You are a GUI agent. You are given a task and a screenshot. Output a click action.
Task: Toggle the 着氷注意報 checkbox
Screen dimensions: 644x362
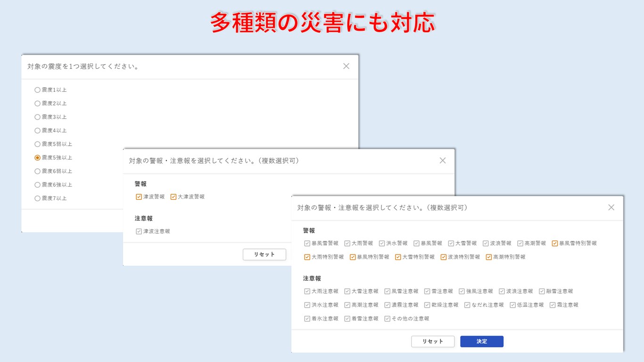tap(307, 319)
